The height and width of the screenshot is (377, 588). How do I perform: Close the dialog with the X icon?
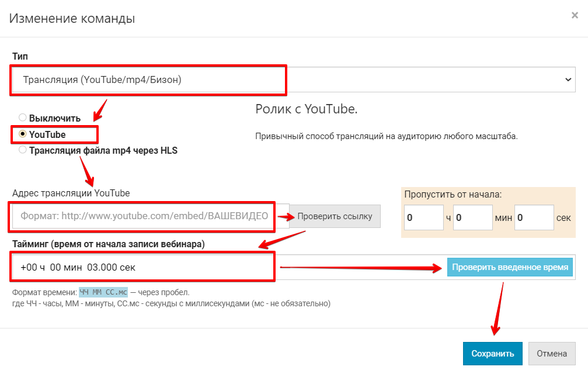(575, 16)
